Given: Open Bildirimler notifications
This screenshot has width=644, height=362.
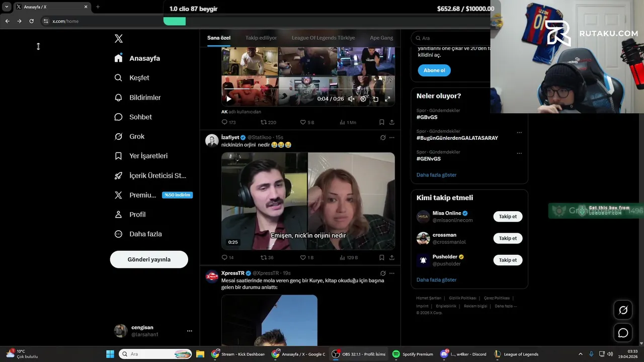Looking at the screenshot, I should click(x=138, y=98).
